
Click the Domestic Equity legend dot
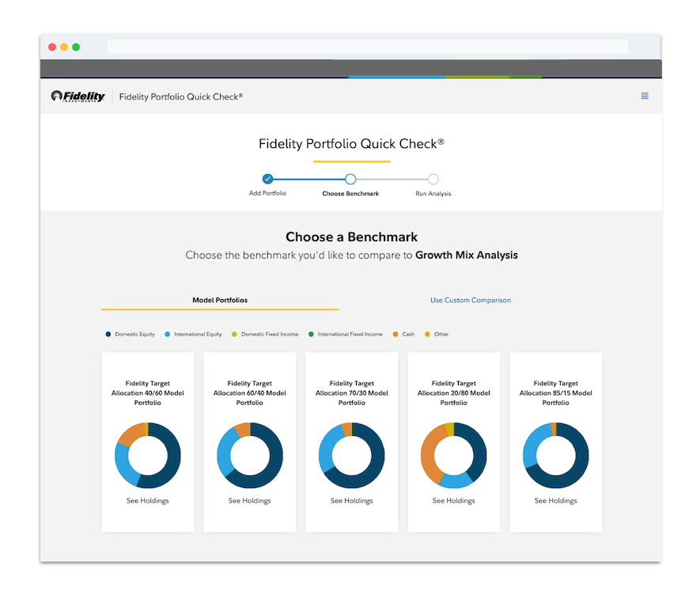coord(108,335)
